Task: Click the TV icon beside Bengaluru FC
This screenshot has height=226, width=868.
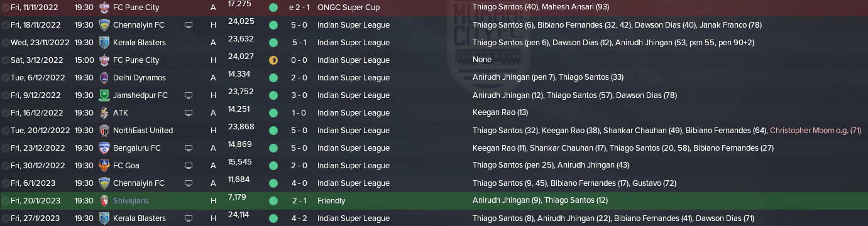Action: [x=189, y=148]
